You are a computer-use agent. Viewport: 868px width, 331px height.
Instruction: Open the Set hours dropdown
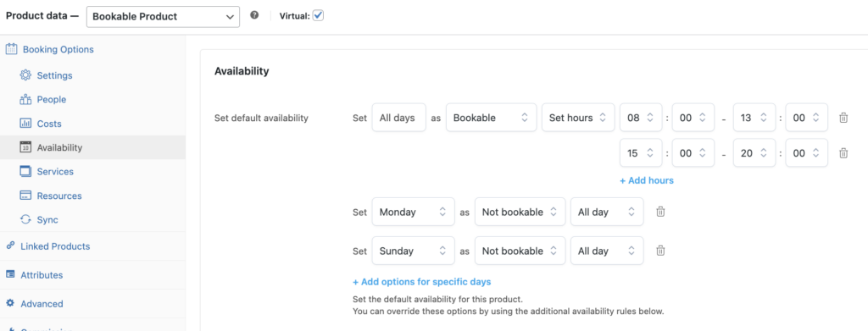pyautogui.click(x=578, y=118)
